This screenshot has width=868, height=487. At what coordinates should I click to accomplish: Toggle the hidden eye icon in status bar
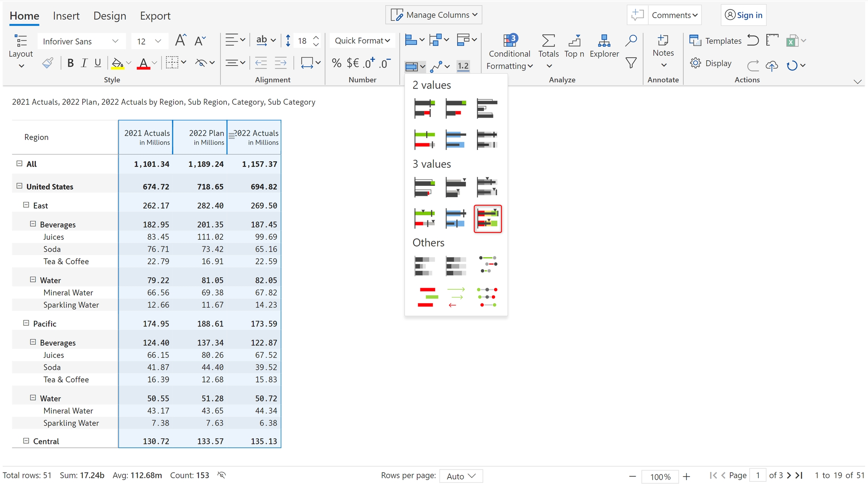(x=222, y=475)
